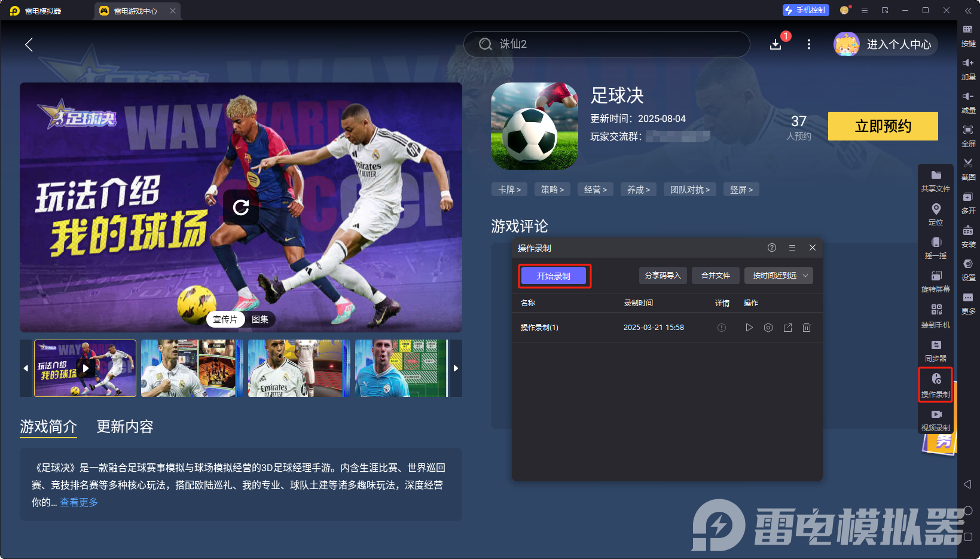
Task: Collapse the right sidebar with double chevron
Action: point(968,10)
